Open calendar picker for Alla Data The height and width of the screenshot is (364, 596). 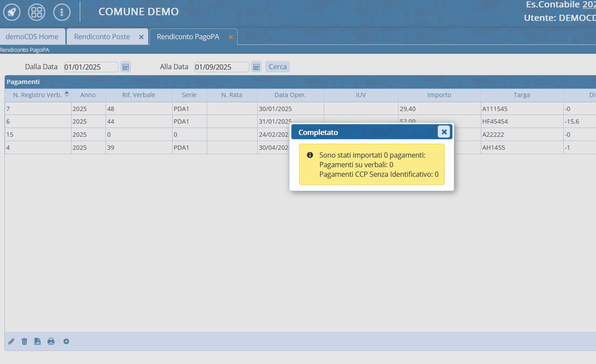[256, 67]
